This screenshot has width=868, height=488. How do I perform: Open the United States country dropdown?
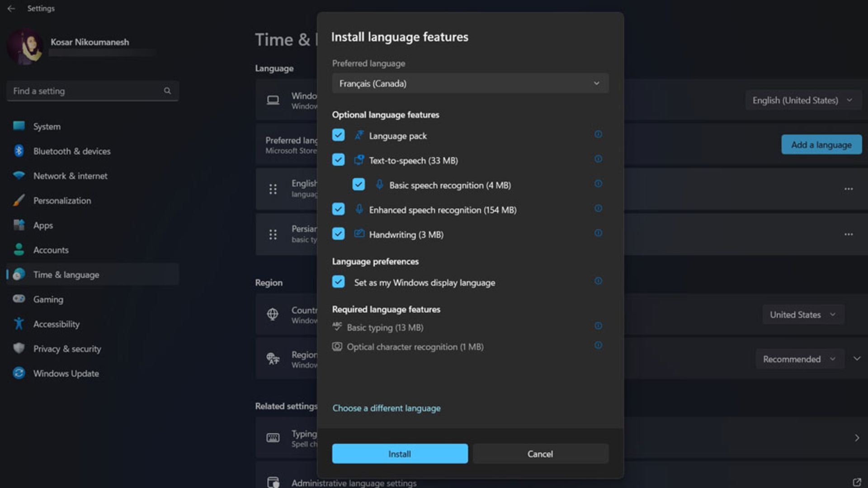tap(802, 315)
